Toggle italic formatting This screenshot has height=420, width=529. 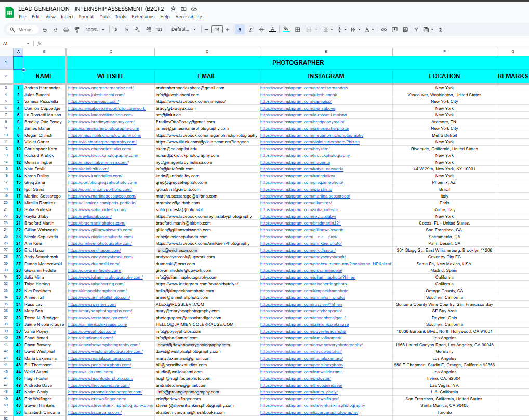[250, 30]
